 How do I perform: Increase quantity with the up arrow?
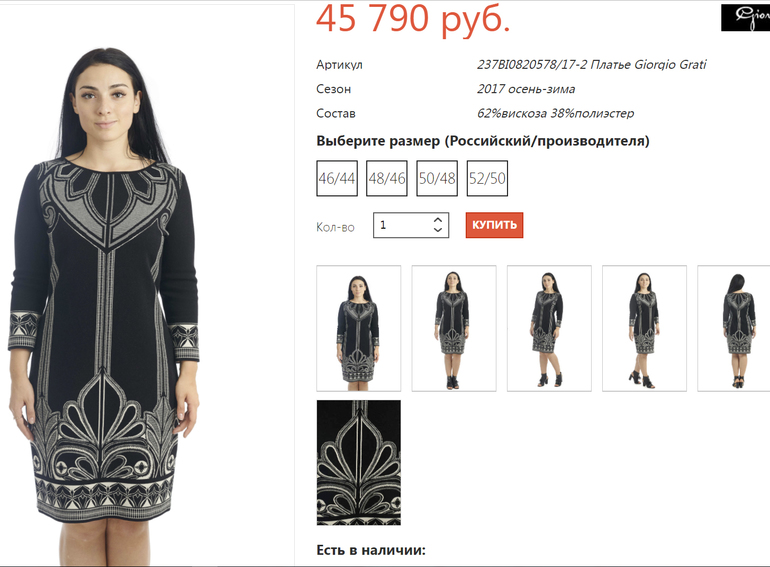pyautogui.click(x=438, y=220)
